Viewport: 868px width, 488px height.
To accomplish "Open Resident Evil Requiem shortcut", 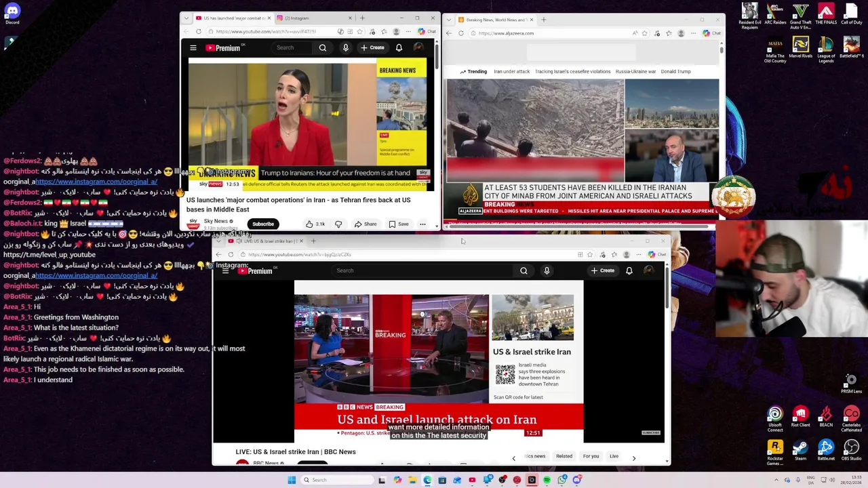I will pos(749,16).
